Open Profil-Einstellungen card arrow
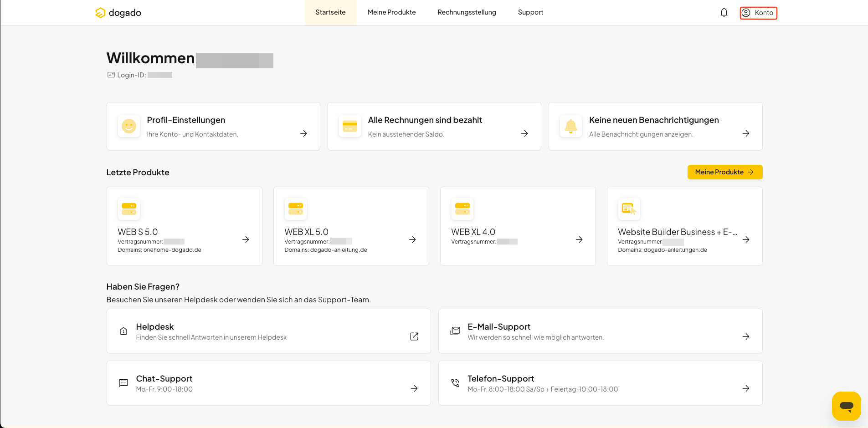The width and height of the screenshot is (868, 428). 303,133
